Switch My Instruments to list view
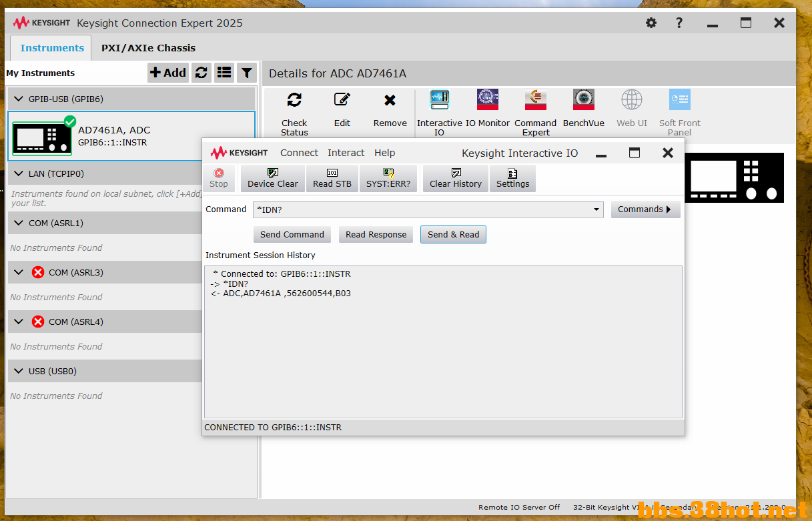The image size is (812, 521). click(224, 73)
